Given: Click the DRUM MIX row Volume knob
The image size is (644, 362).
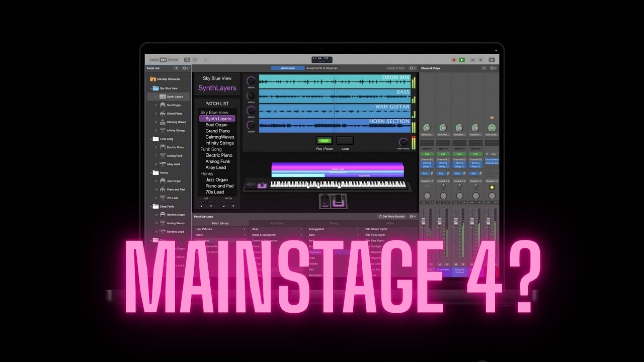Looking at the screenshot, I should pos(251,80).
